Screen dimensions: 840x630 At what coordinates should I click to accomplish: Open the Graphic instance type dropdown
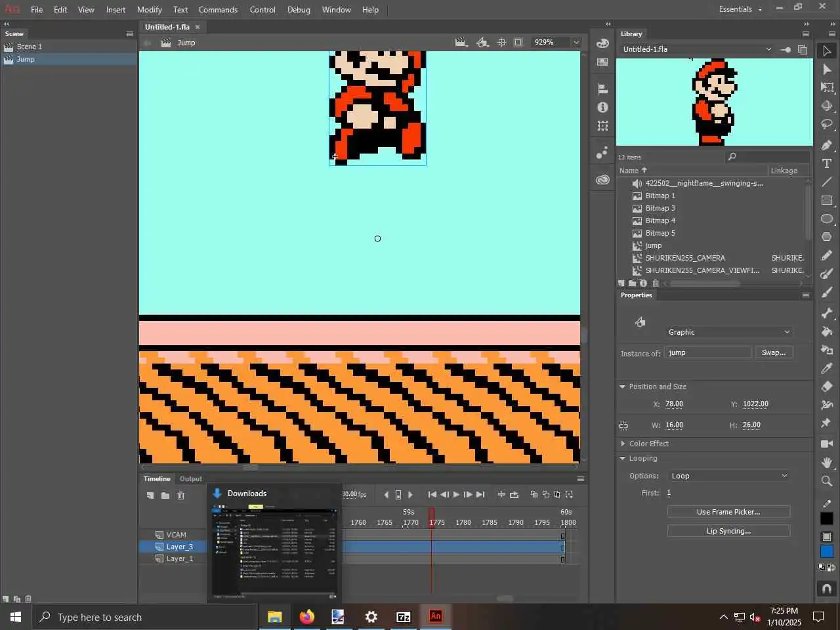pyautogui.click(x=729, y=332)
